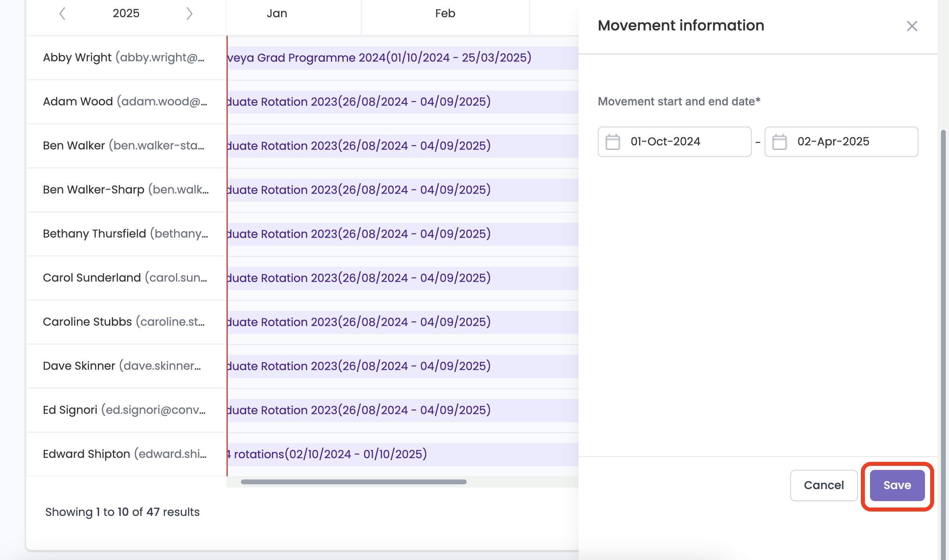The width and height of the screenshot is (949, 560).
Task: Open Ed Signori's Graduate Rotation 2023 bar
Action: coord(403,411)
